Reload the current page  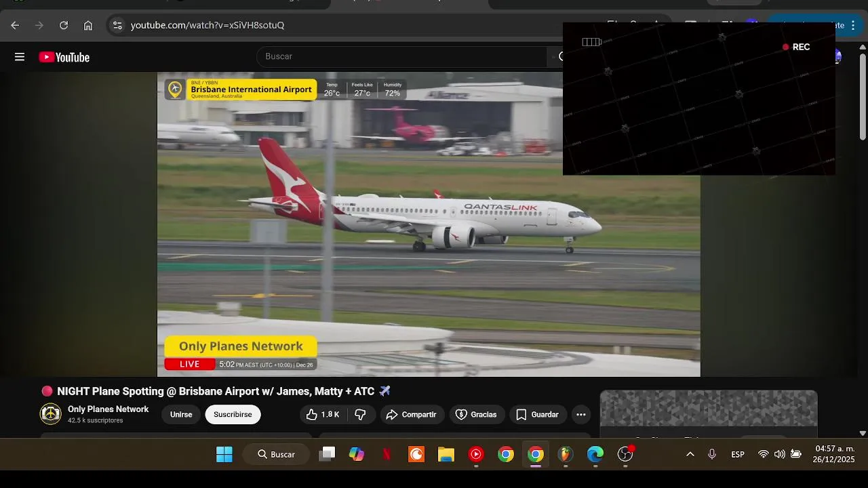64,25
